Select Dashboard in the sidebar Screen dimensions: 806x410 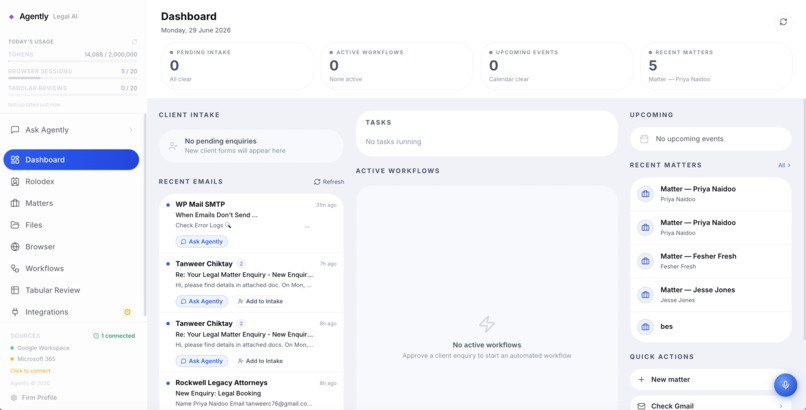(71, 160)
